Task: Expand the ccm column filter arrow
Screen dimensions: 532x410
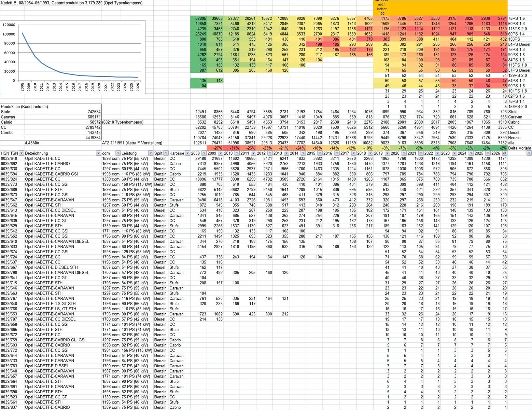Action: pos(117,153)
